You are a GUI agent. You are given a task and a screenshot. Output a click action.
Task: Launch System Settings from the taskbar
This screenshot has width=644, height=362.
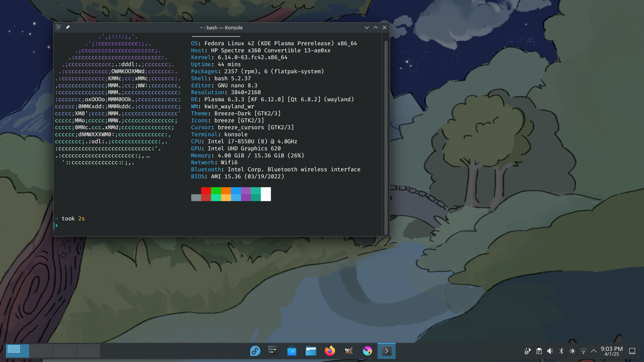coord(273,351)
